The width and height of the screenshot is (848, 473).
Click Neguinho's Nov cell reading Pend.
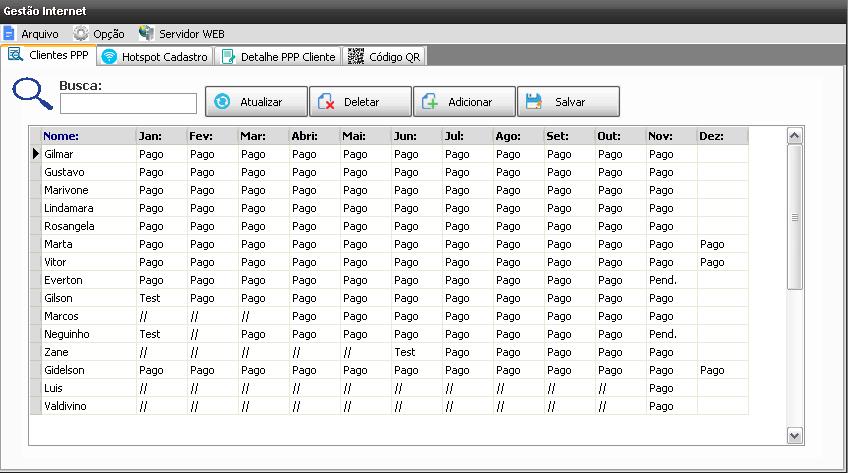pos(671,334)
